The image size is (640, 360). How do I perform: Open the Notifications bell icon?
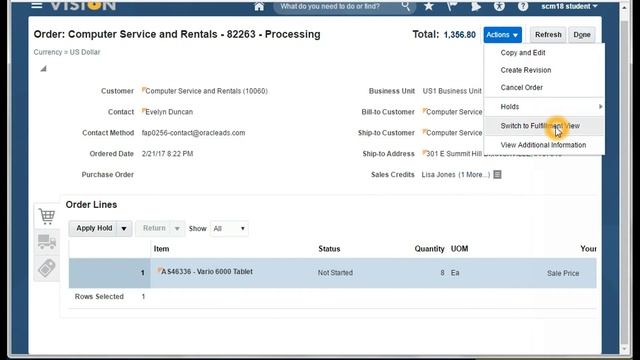tap(476, 6)
